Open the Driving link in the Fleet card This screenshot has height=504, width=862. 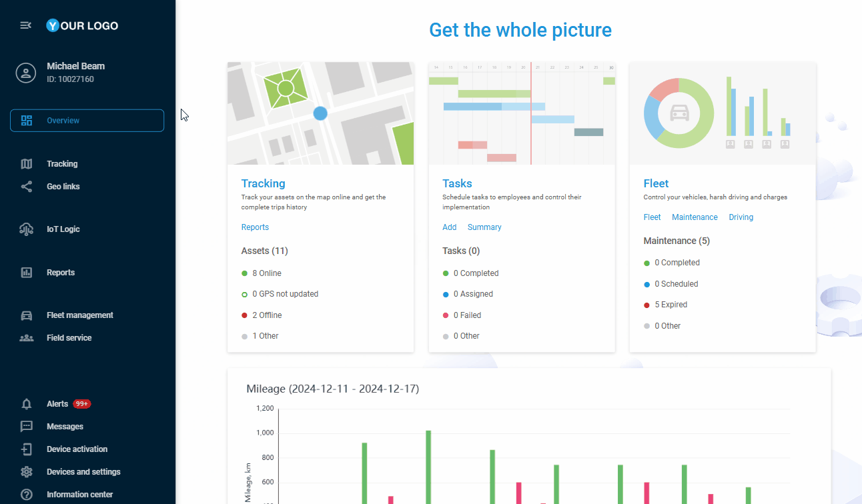pos(741,217)
